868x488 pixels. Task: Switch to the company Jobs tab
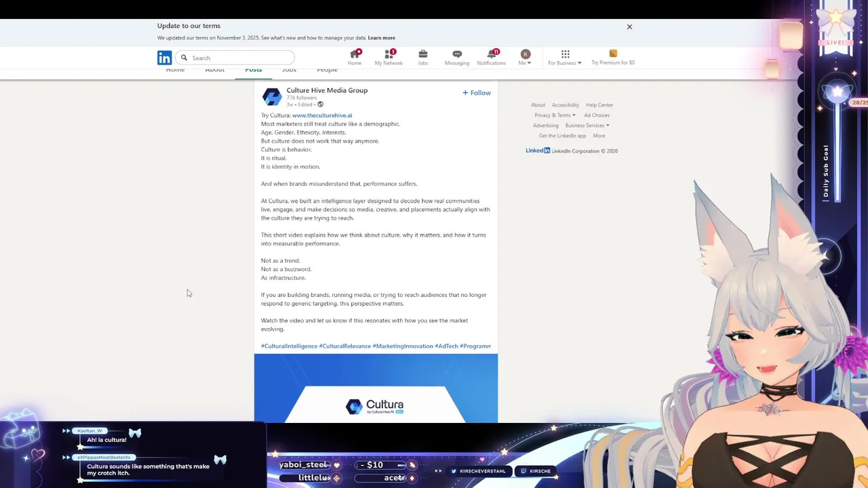[289, 70]
